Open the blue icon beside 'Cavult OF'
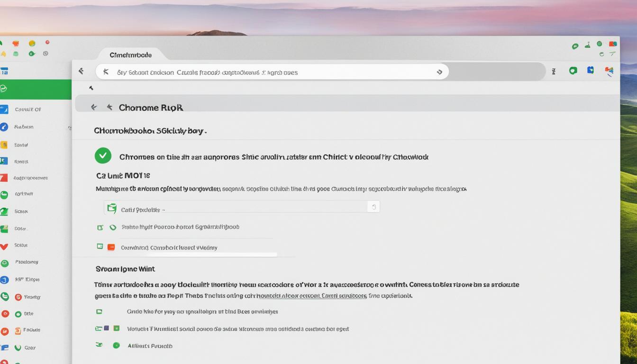 pos(4,109)
